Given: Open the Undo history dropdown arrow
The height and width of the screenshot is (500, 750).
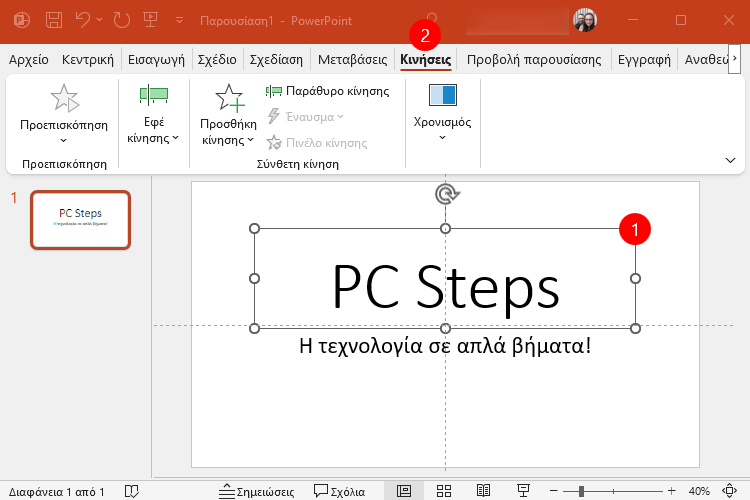Looking at the screenshot, I should (99, 20).
